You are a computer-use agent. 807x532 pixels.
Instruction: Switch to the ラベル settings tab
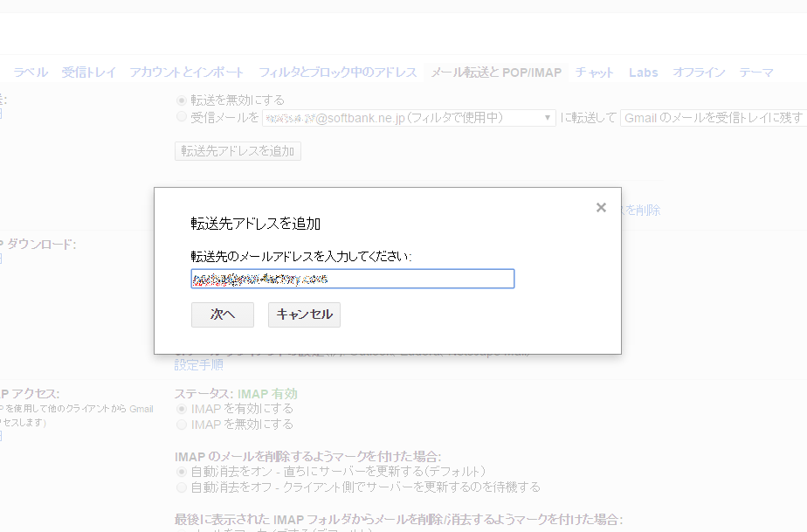click(x=30, y=73)
